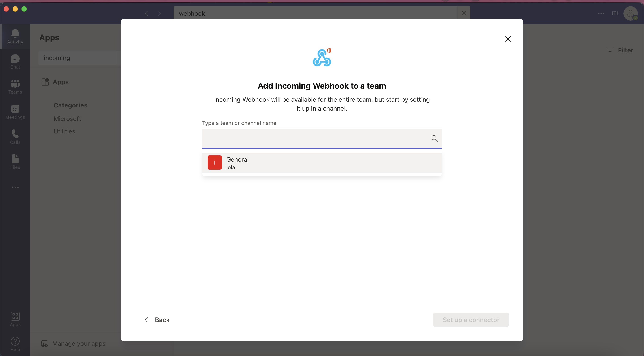Click Set up a connector button

click(x=471, y=320)
